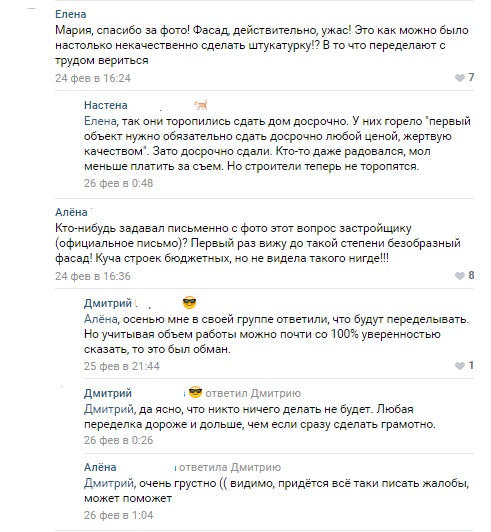Image resolution: width=491 pixels, height=532 pixels.
Task: Click 'Елена,' mention in Настена's reply
Action: click(x=101, y=121)
